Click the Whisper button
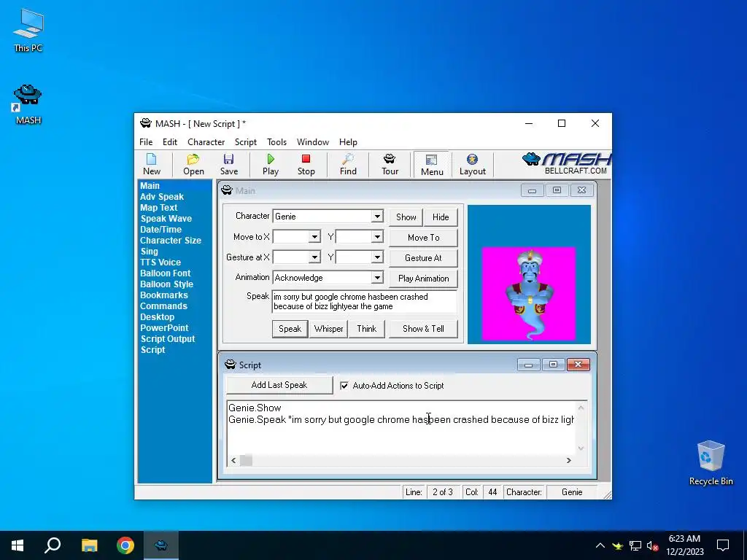The height and width of the screenshot is (560, 747). point(328,329)
